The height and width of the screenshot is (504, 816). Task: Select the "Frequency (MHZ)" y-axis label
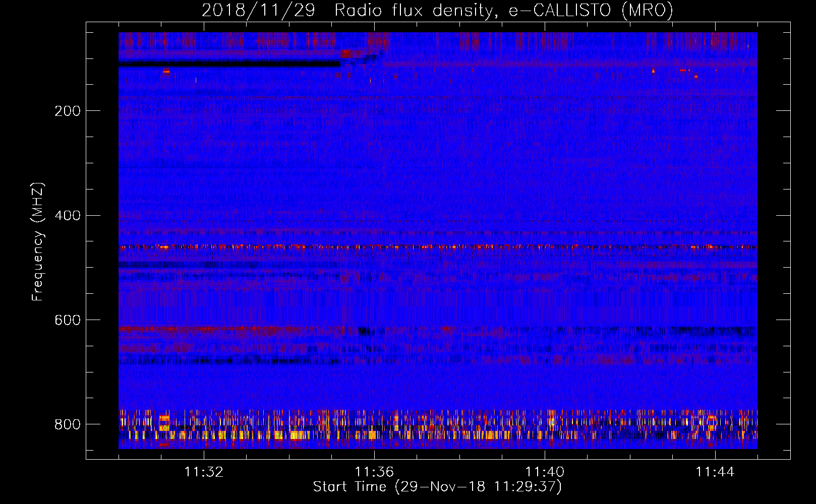pyautogui.click(x=38, y=241)
